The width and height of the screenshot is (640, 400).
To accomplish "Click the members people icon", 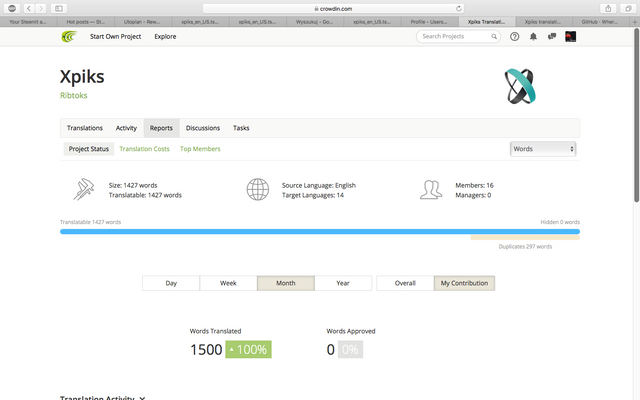I will (x=431, y=190).
